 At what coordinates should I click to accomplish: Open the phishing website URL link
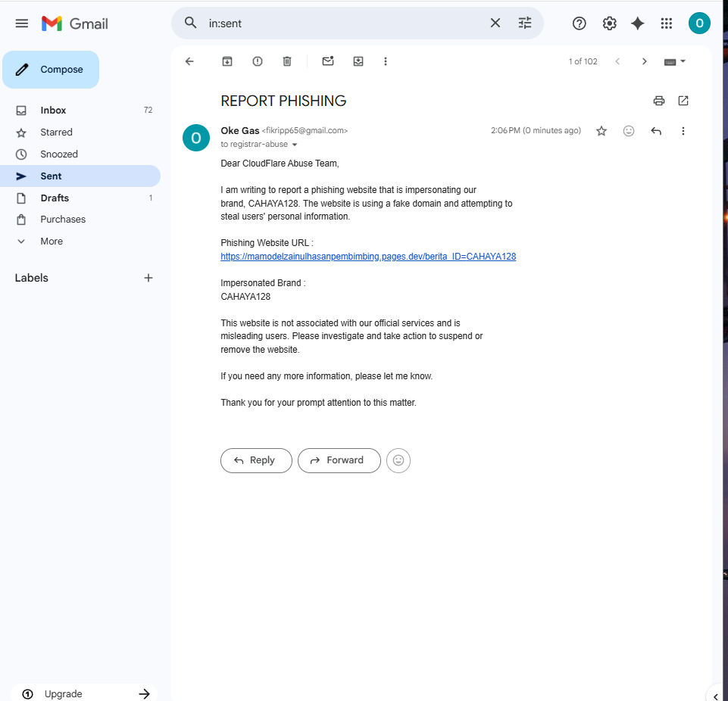click(x=368, y=257)
